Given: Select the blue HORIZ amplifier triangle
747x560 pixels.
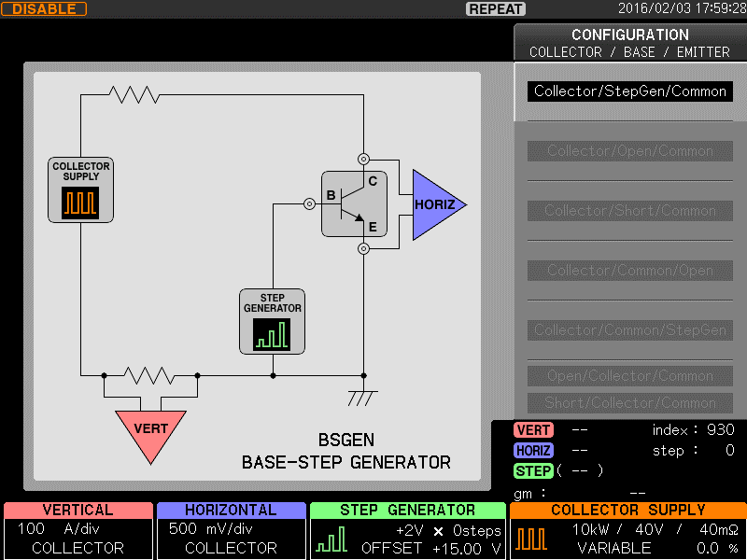Looking at the screenshot, I should (439, 204).
